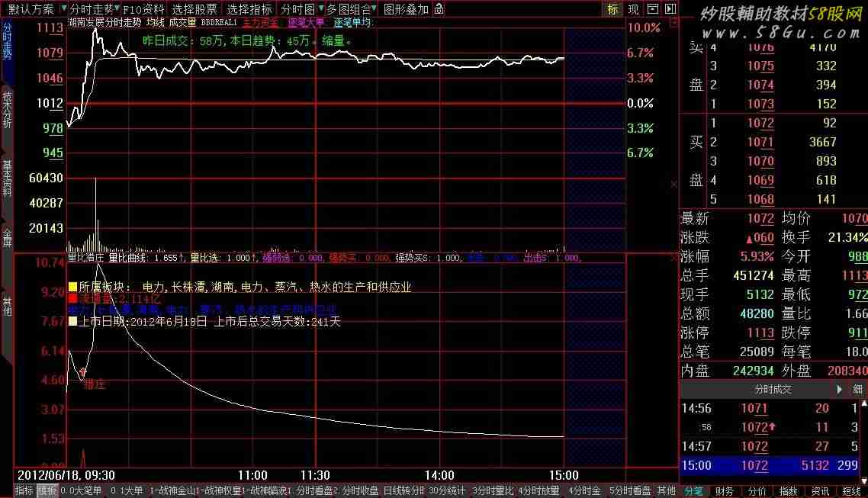This screenshot has width=868, height=498.
Task: Click the 主力资金 indicator label
Action: tap(260, 23)
